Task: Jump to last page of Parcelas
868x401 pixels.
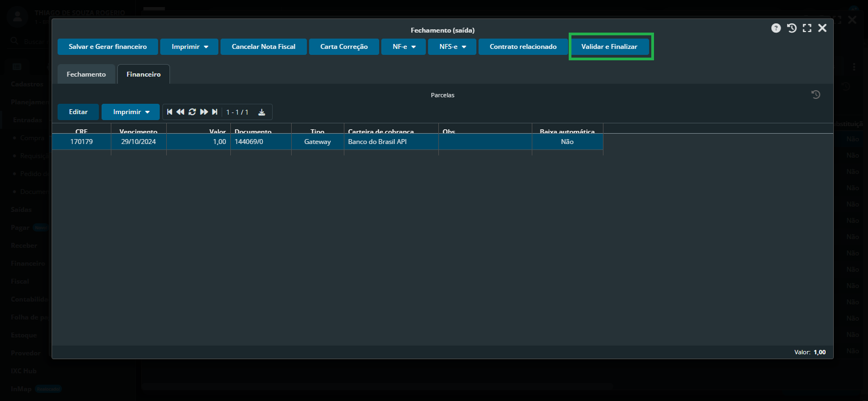Action: coord(215,112)
